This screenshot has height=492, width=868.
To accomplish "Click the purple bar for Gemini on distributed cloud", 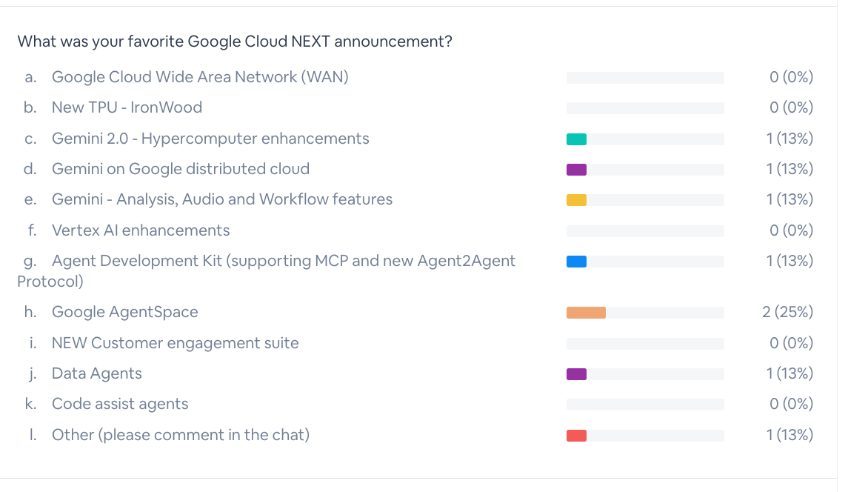I will [x=576, y=170].
